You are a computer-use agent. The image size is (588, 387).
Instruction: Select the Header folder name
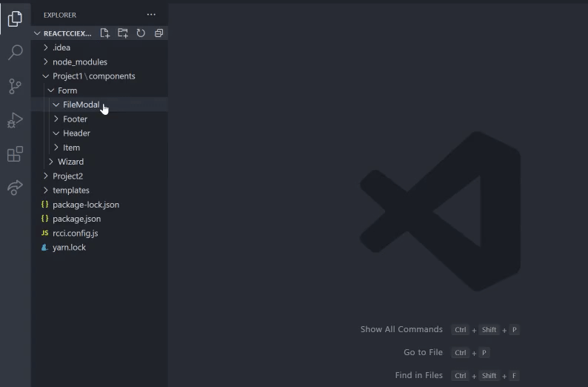pyautogui.click(x=76, y=133)
